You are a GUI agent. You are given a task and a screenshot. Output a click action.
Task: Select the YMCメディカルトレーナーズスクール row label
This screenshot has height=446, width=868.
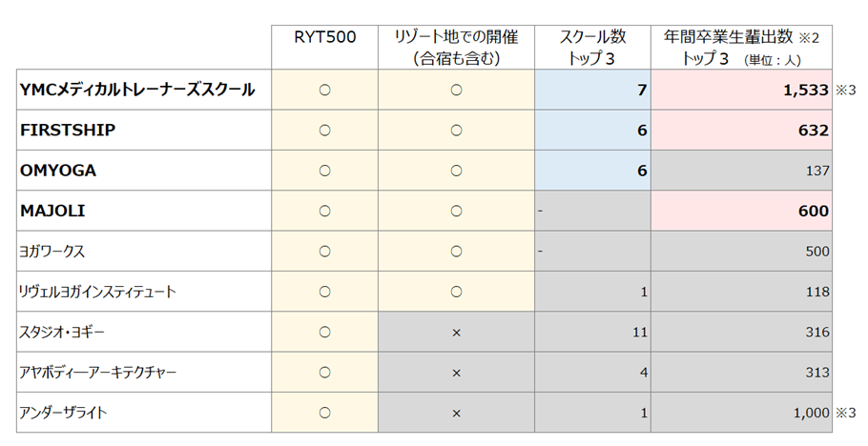click(136, 90)
